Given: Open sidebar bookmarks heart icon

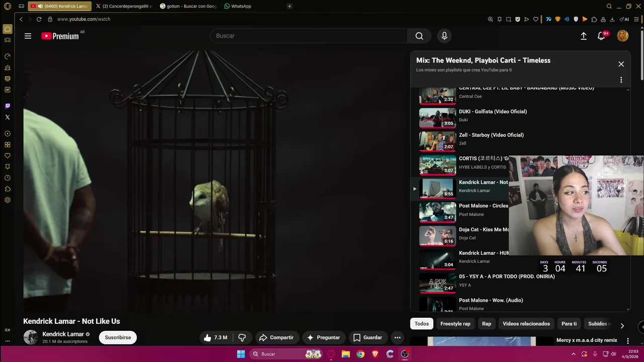Looking at the screenshot, I should coord(8,156).
